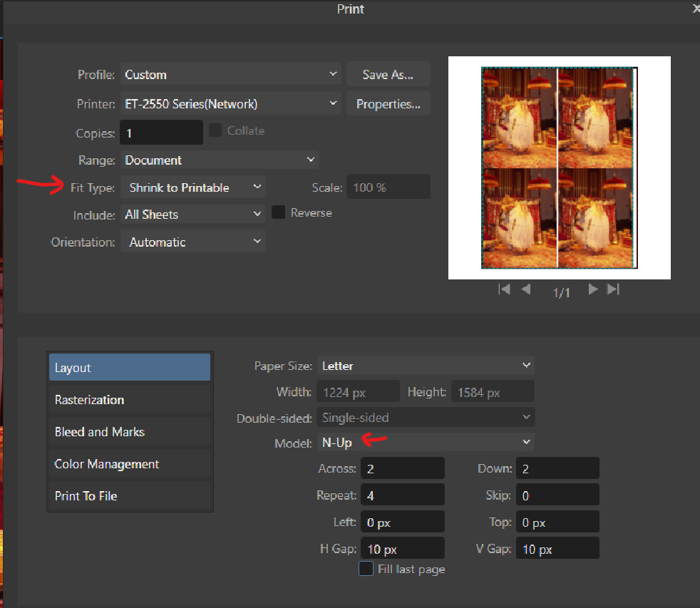Select the Color Management section
Image resolution: width=700 pixels, height=608 pixels.
click(x=129, y=464)
